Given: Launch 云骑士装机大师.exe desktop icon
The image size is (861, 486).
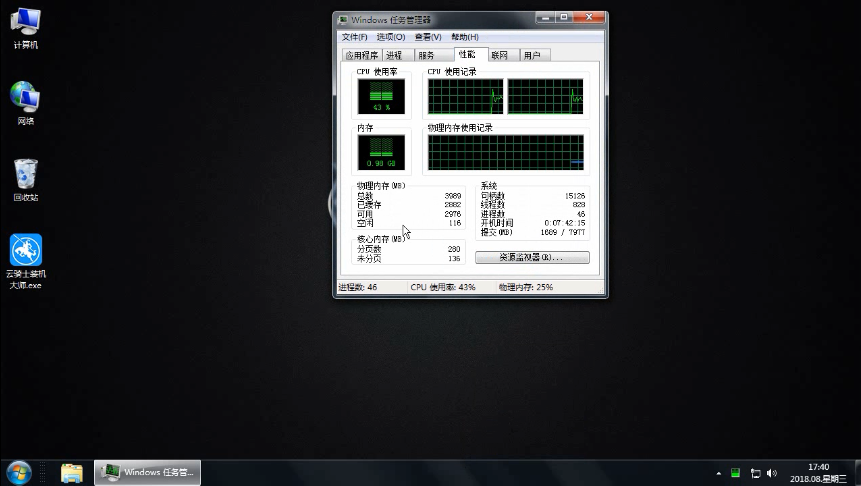Looking at the screenshot, I should point(26,261).
